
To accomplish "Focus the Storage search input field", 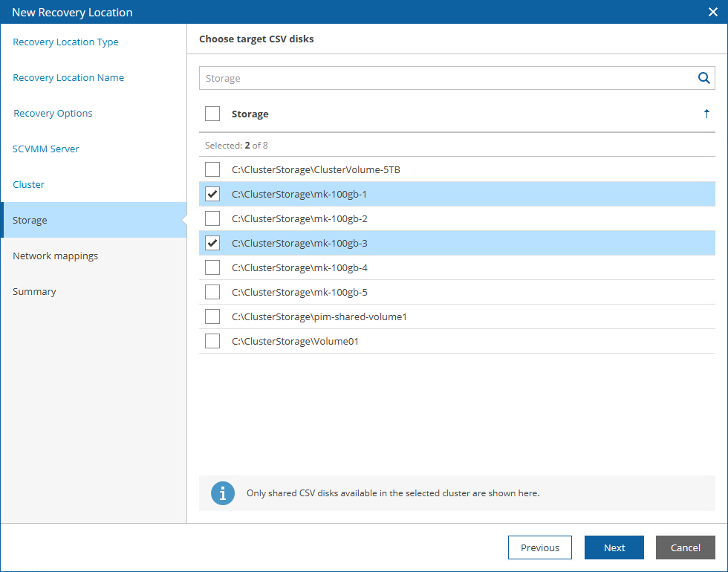I will click(x=448, y=78).
